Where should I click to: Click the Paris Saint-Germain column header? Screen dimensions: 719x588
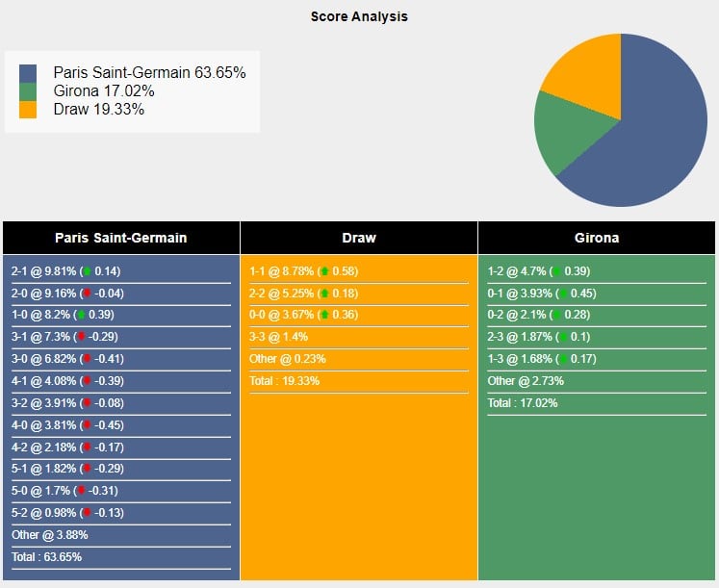tap(121, 238)
